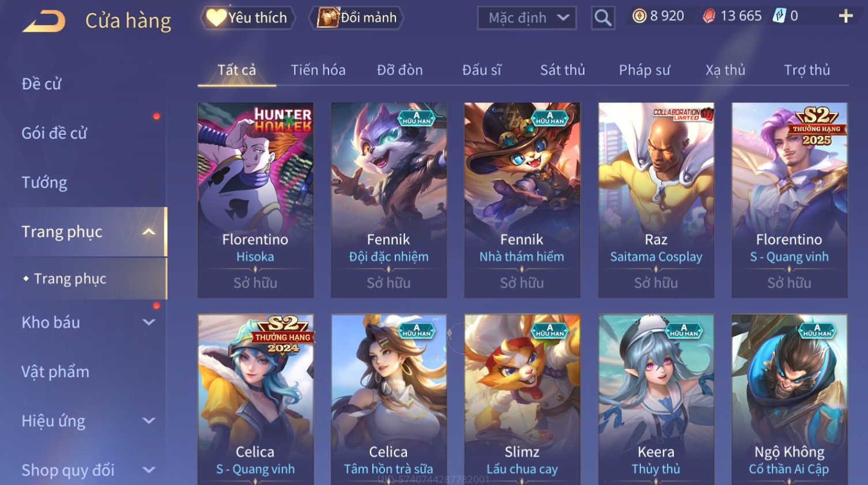Click the heart icon in Yêu thích
Image resolution: width=868 pixels, height=485 pixels.
click(216, 17)
